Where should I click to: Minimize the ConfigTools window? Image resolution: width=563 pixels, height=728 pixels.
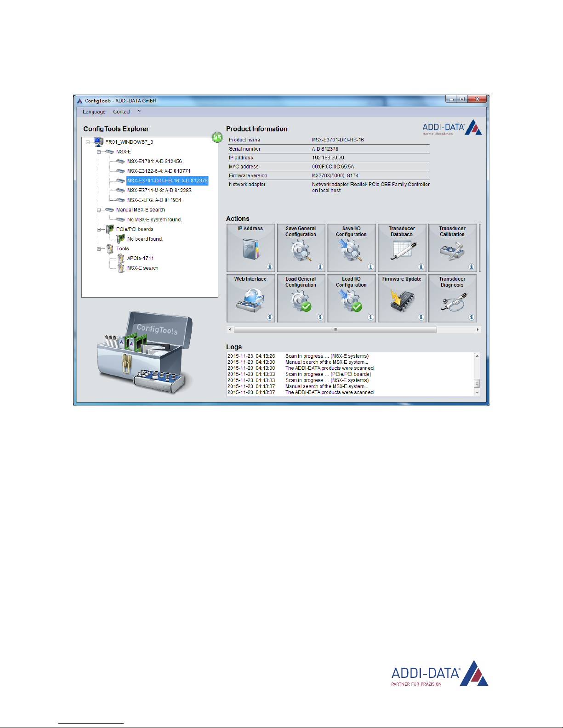[x=451, y=99]
